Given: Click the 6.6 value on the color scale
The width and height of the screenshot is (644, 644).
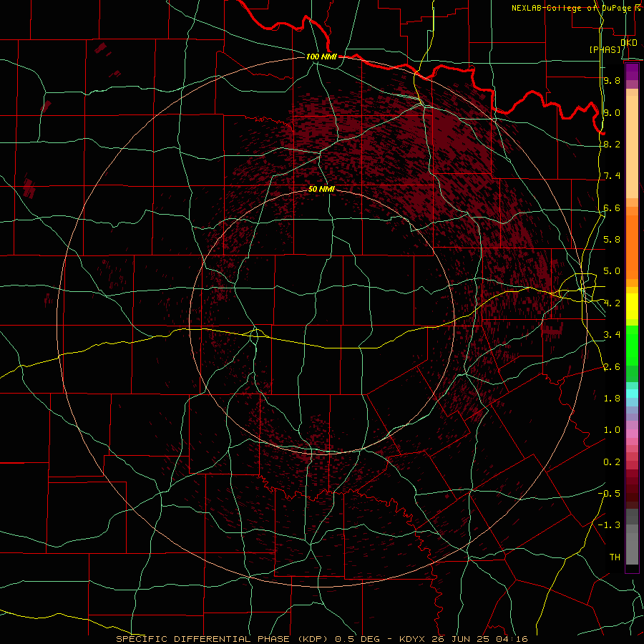Looking at the screenshot, I should point(612,208).
